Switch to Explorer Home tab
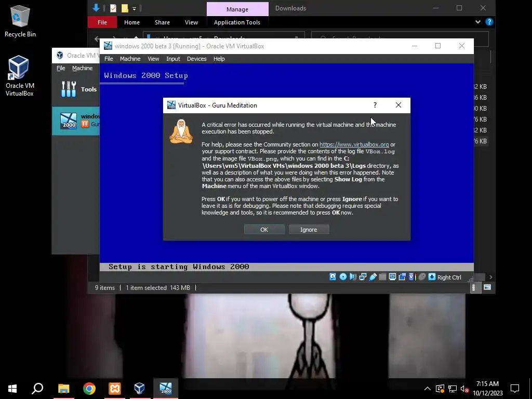The height and width of the screenshot is (399, 532). click(131, 22)
